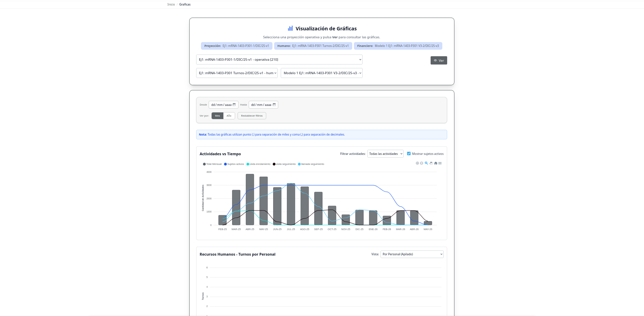The width and height of the screenshot is (644, 316).
Task: Activate the selection zoom magnifier tool
Action: pos(426,163)
